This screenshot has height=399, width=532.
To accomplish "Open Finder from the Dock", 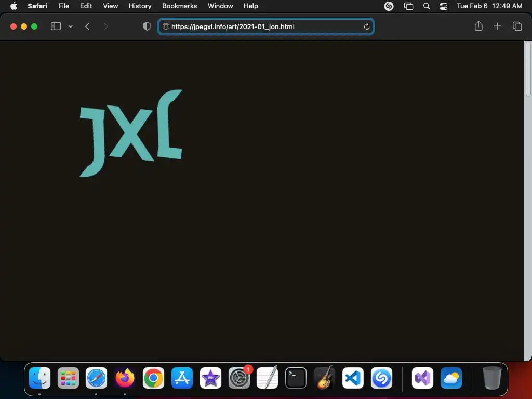I will click(x=39, y=378).
